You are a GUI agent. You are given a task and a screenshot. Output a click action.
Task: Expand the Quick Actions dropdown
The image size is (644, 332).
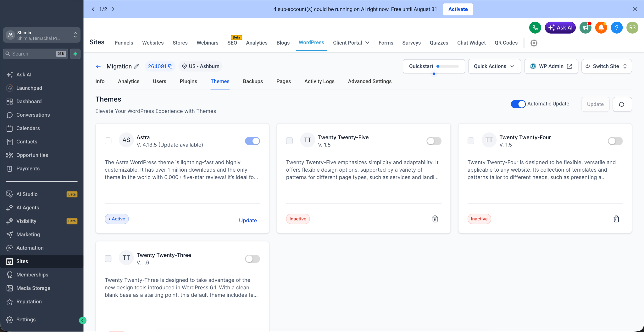tap(494, 66)
